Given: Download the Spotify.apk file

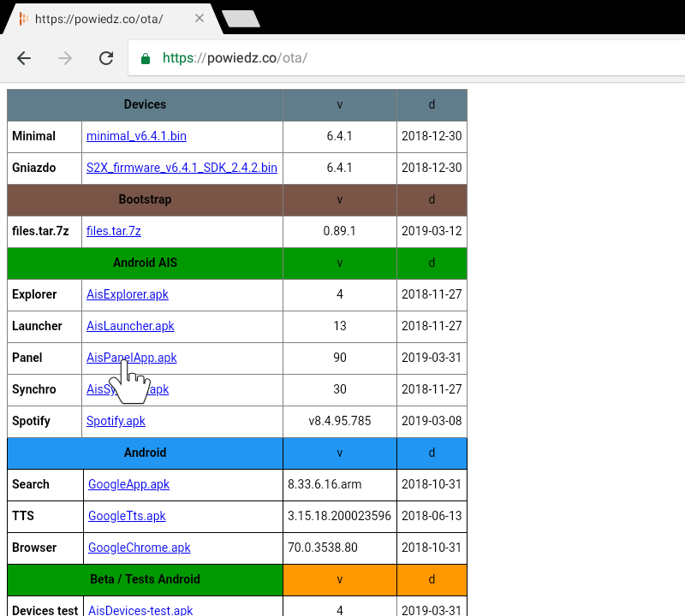Looking at the screenshot, I should pos(116,421).
